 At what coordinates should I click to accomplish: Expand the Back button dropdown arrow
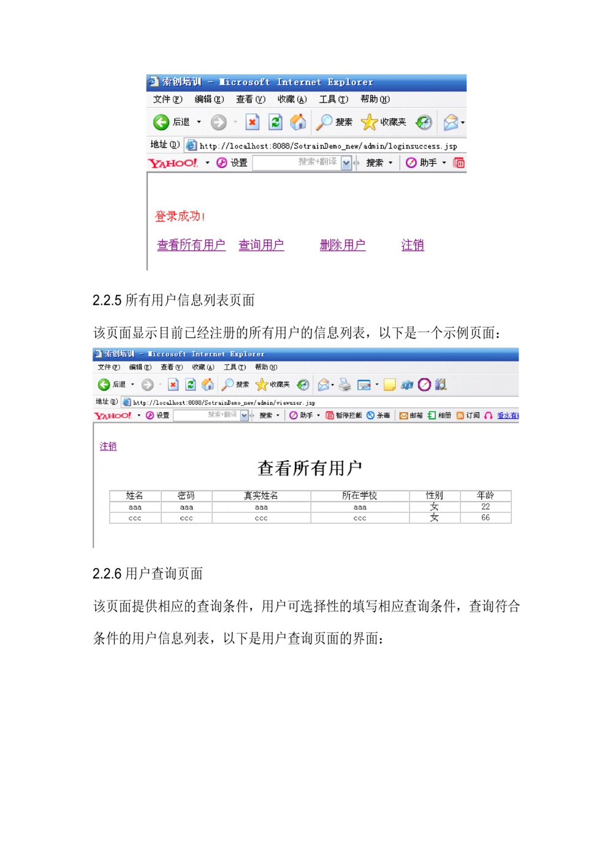(x=199, y=122)
